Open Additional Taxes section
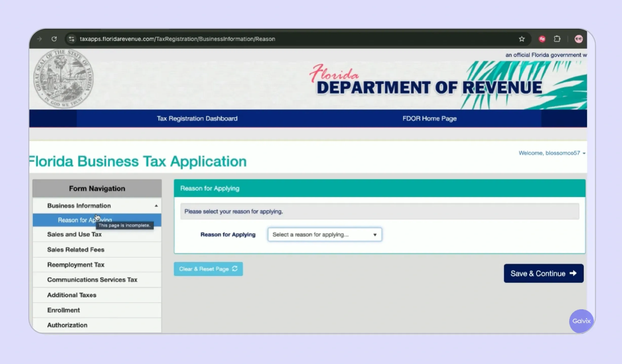The image size is (622, 364). point(97,295)
